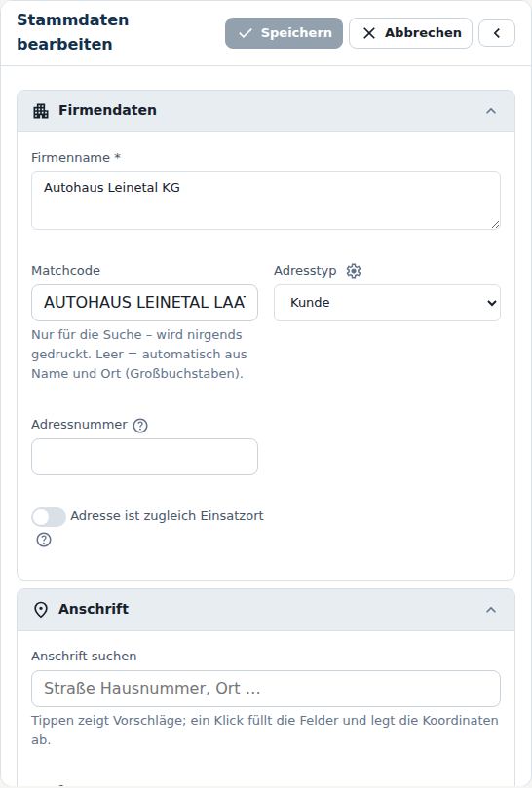532x788 pixels.
Task: Click the Speichern button
Action: (x=284, y=33)
